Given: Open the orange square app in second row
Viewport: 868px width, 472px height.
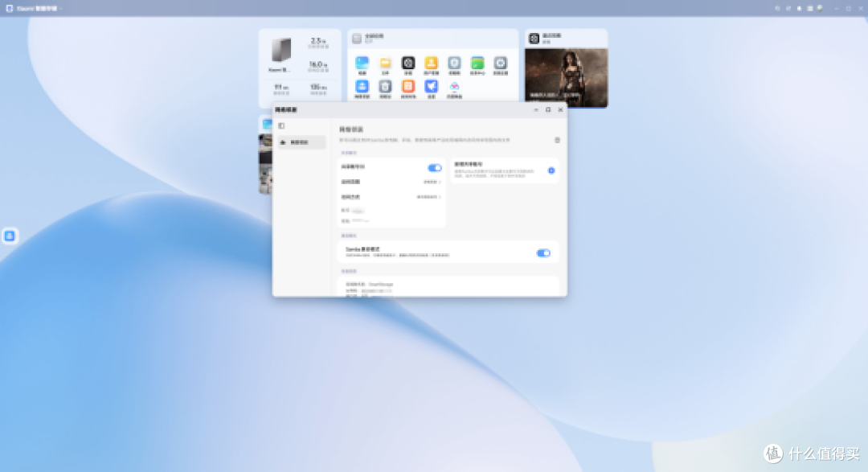Looking at the screenshot, I should 408,86.
